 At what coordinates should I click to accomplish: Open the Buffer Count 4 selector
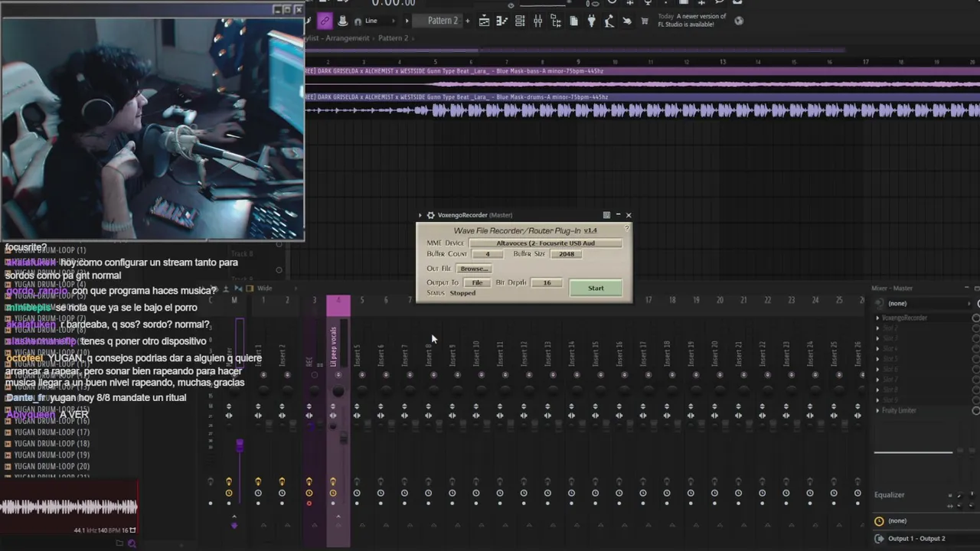click(487, 254)
